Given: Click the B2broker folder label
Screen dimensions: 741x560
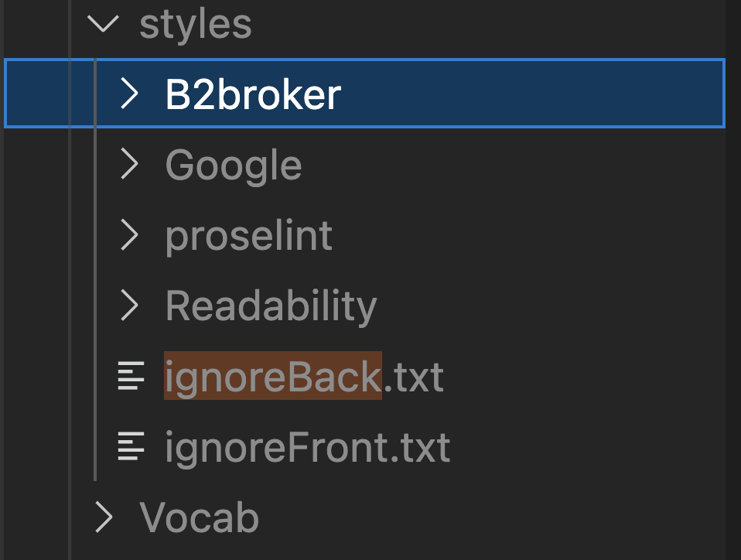Looking at the screenshot, I should click(x=253, y=94).
